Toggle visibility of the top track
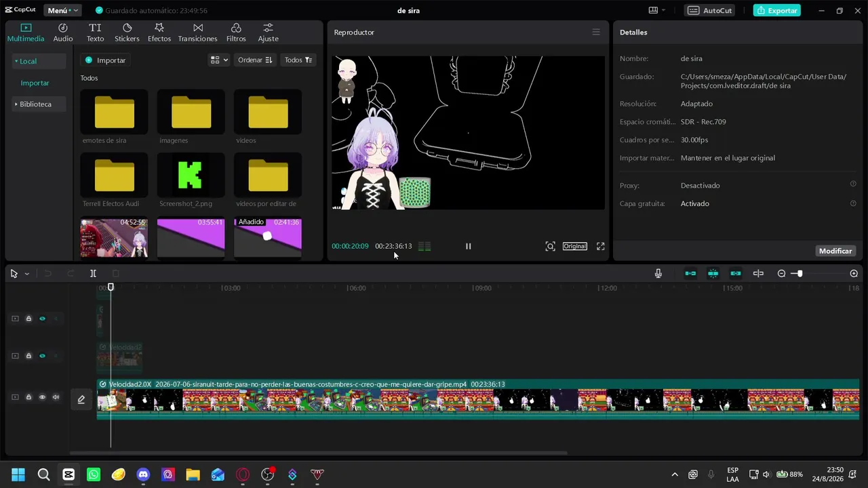 click(42, 319)
